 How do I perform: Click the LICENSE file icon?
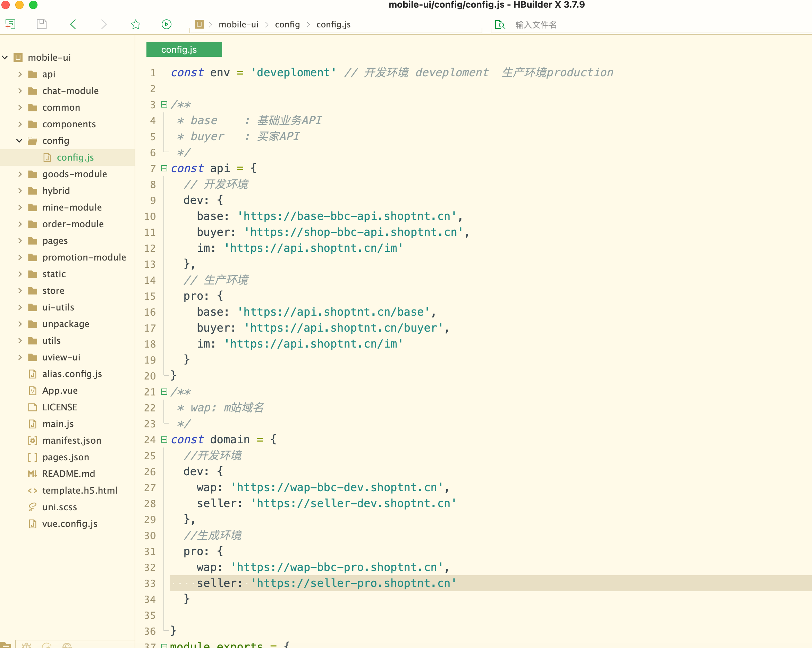pos(33,407)
